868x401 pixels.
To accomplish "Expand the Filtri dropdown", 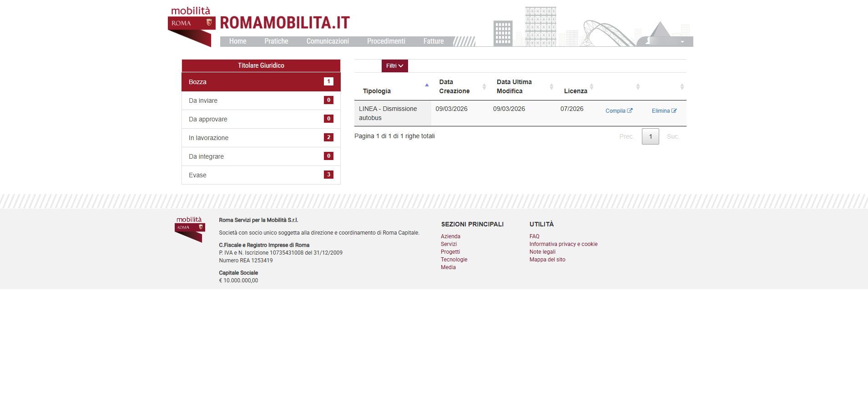I will pyautogui.click(x=394, y=66).
